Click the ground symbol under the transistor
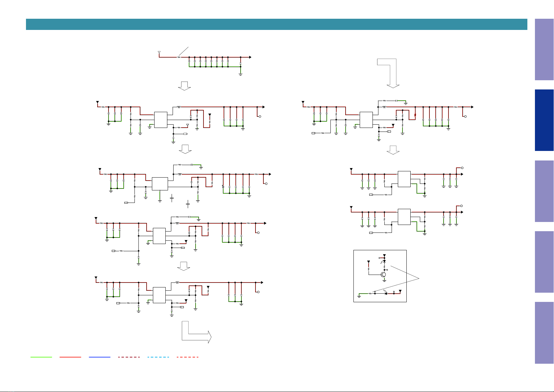The image size is (554, 392). (x=385, y=281)
